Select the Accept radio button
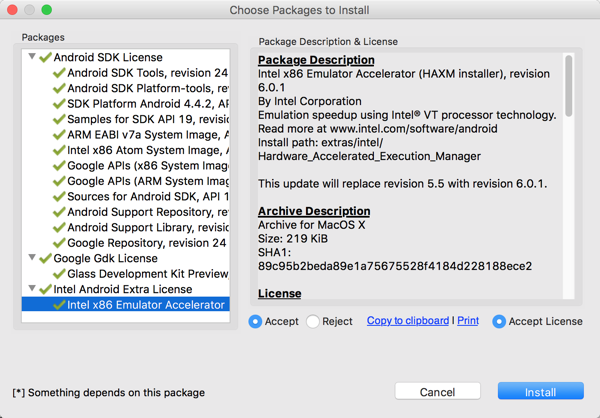The image size is (600, 418). point(256,321)
